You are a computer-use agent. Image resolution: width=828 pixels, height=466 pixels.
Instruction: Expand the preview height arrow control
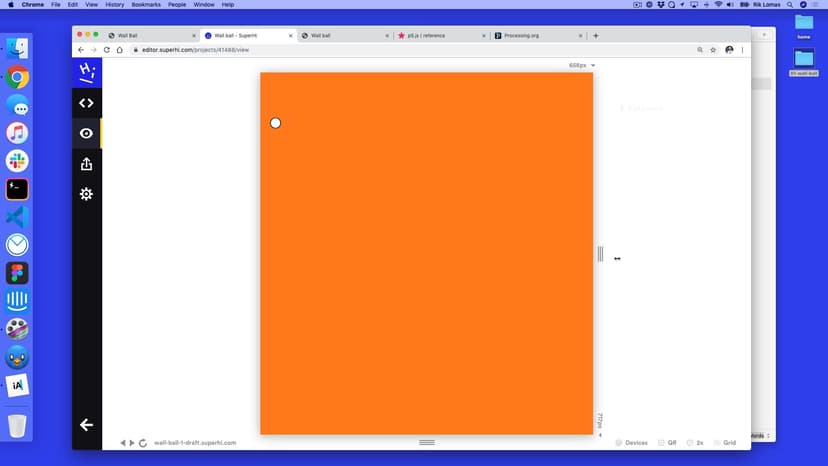600,435
